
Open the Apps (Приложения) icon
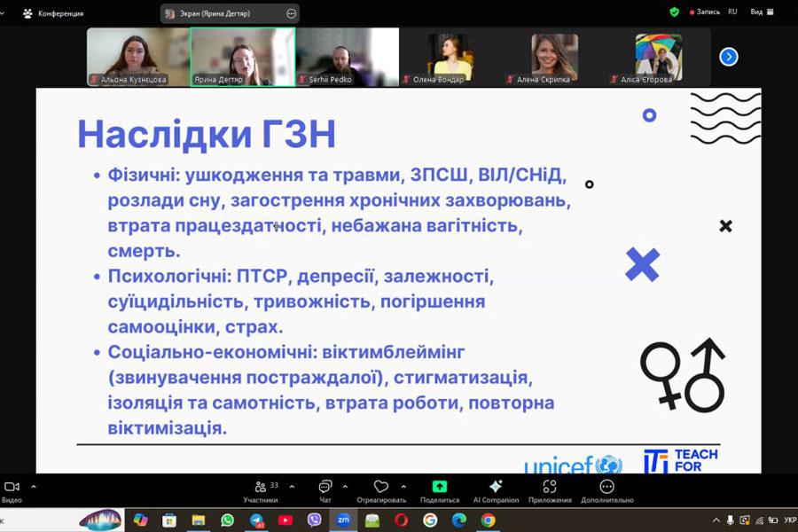tap(550, 489)
